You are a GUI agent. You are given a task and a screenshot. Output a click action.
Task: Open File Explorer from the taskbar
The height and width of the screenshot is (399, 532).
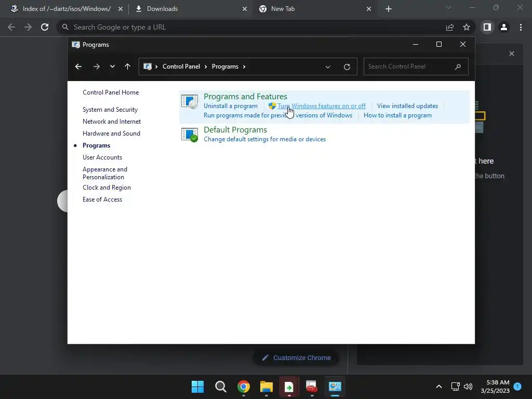click(x=267, y=387)
